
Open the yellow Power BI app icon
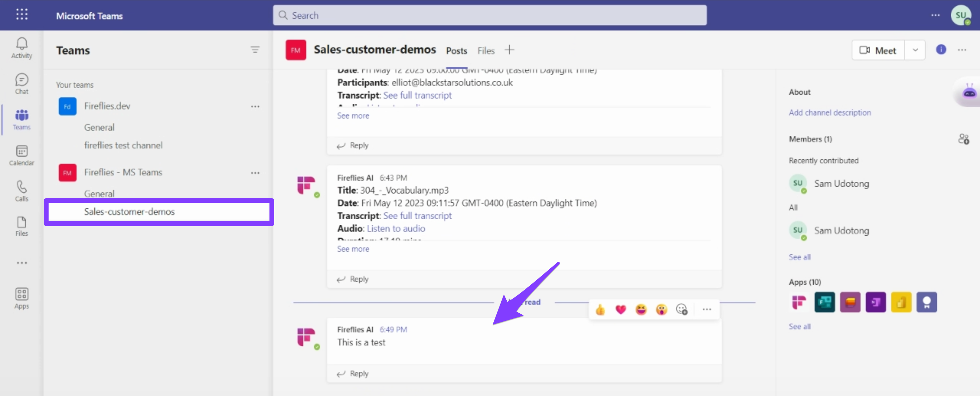(x=901, y=302)
